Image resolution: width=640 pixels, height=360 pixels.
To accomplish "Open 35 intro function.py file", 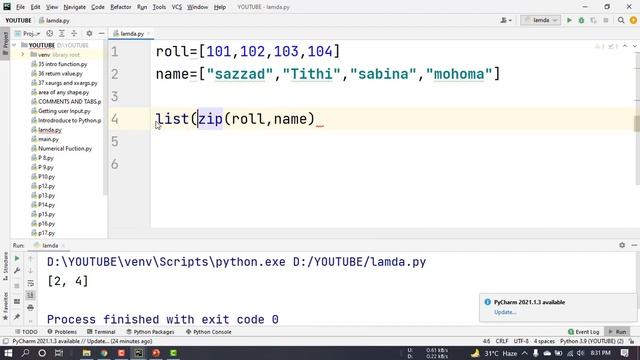I will pos(62,64).
